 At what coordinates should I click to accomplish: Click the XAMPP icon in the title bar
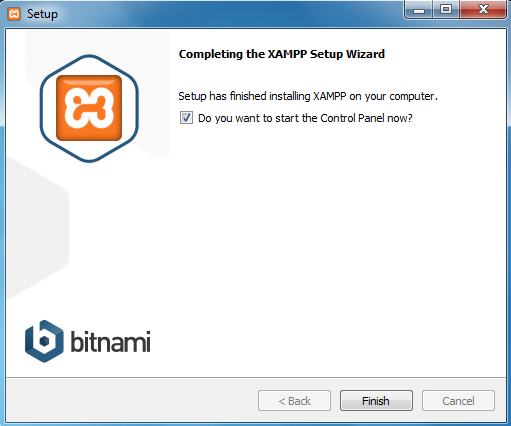[14, 14]
